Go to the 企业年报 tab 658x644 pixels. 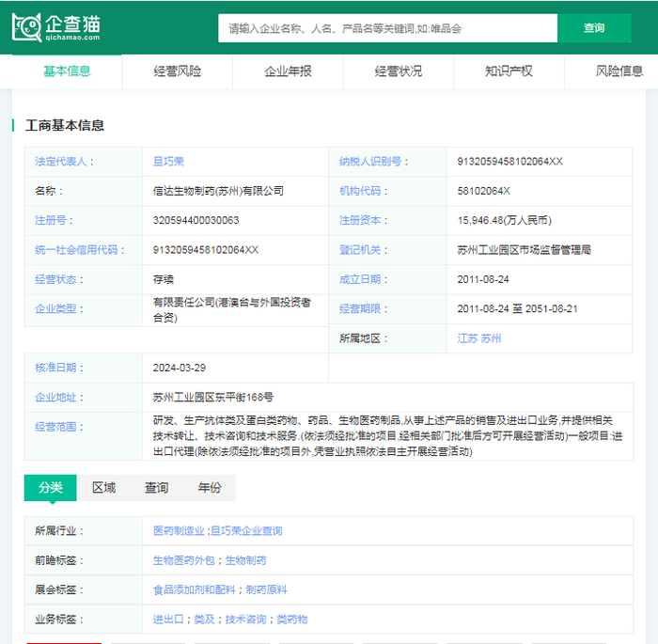[288, 71]
